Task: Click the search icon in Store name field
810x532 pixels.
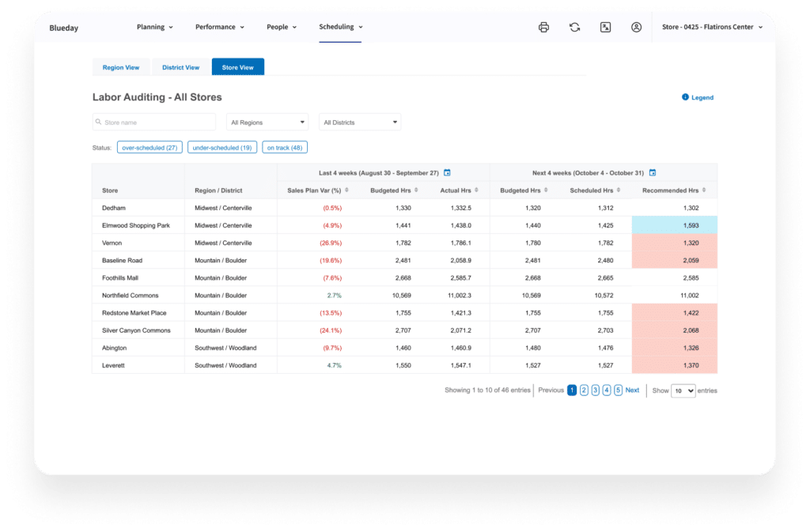Action: (99, 122)
